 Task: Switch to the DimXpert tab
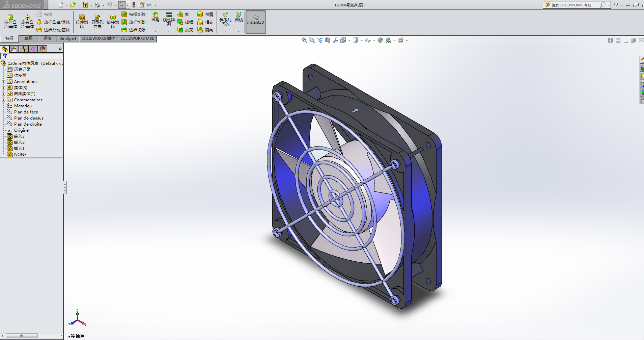point(68,38)
